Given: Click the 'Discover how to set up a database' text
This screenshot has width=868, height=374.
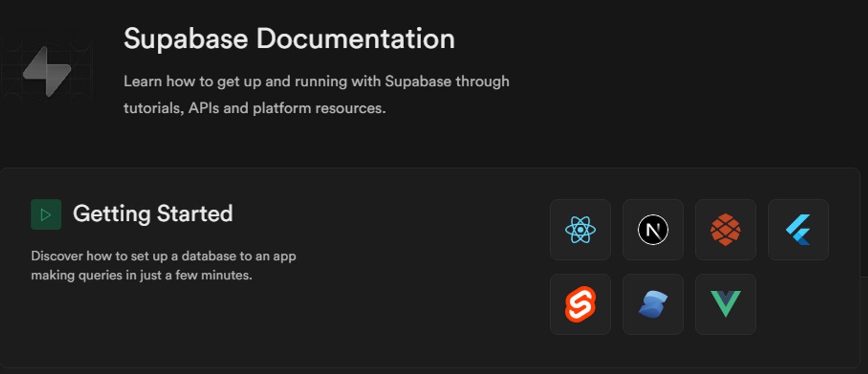Looking at the screenshot, I should pyautogui.click(x=164, y=265).
